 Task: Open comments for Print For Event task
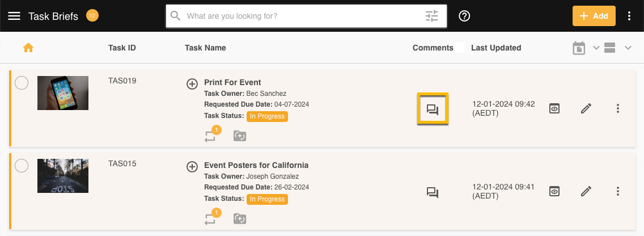(433, 109)
